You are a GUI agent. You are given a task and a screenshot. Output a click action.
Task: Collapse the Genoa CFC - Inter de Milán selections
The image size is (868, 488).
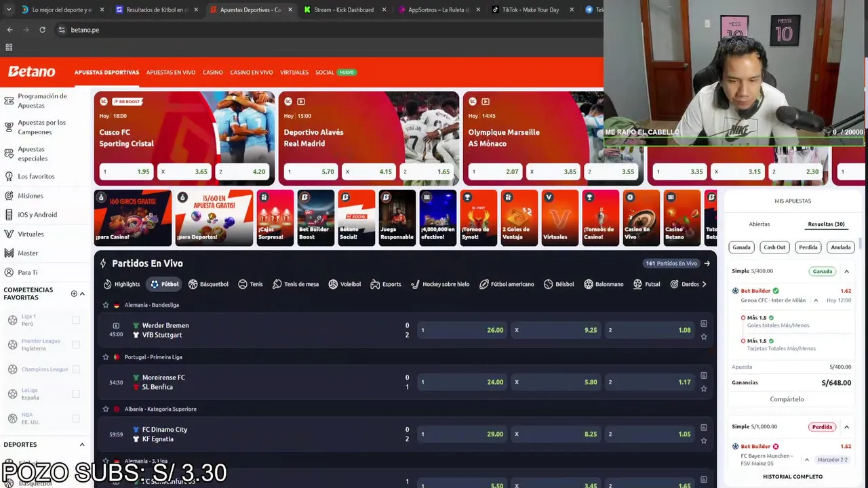(x=816, y=300)
